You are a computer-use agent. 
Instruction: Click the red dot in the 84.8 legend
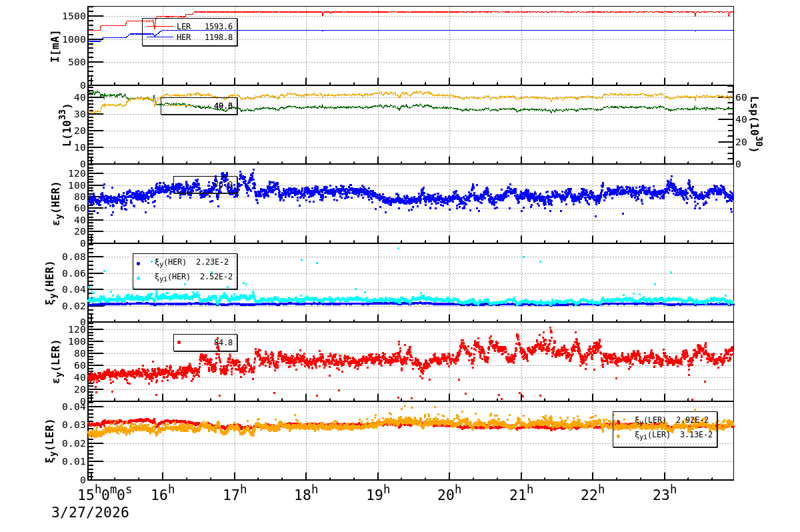[x=179, y=343]
